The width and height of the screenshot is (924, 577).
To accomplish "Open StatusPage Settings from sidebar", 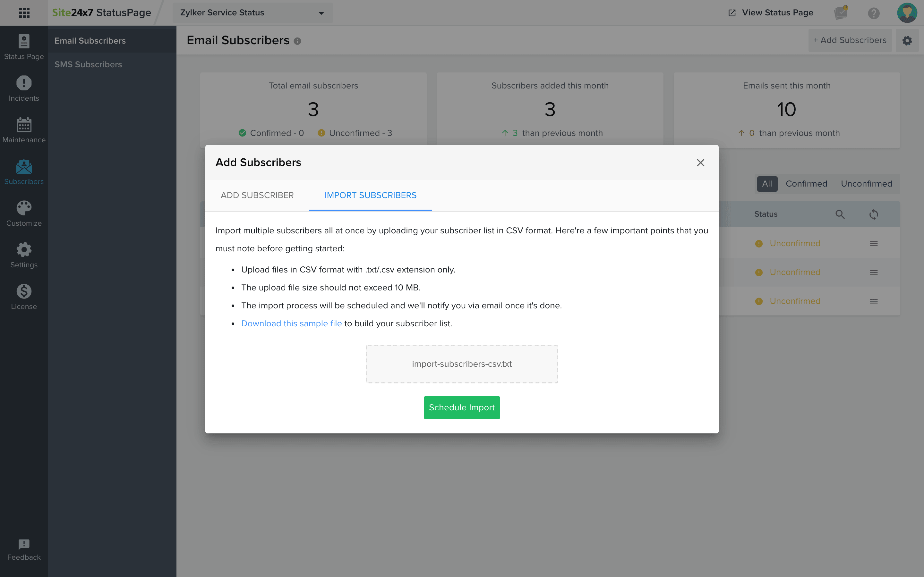I will pos(24,255).
